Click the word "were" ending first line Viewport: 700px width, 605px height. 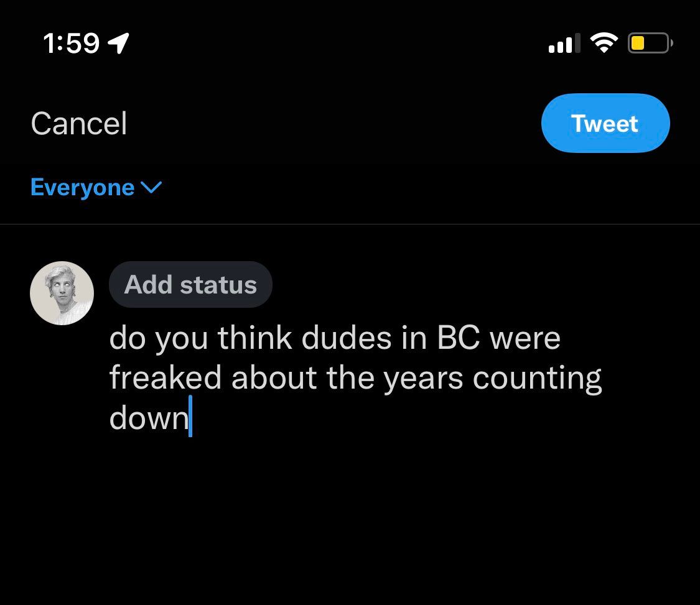[525, 339]
